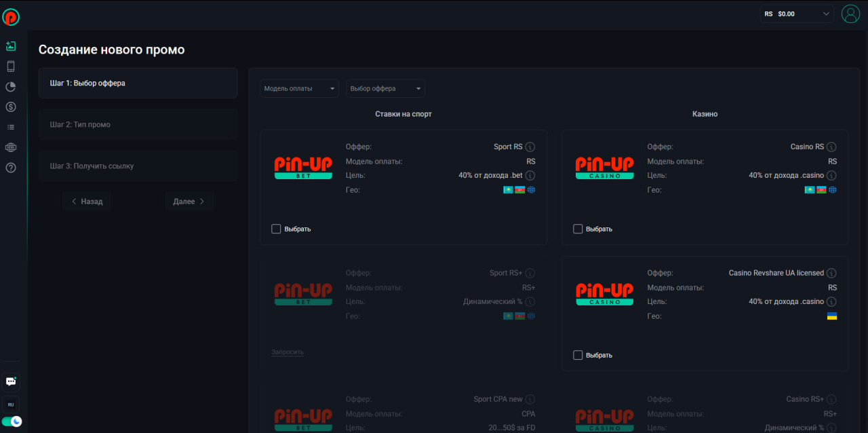Expand the Модель оплаты dropdown
The image size is (868, 433).
pyautogui.click(x=299, y=89)
